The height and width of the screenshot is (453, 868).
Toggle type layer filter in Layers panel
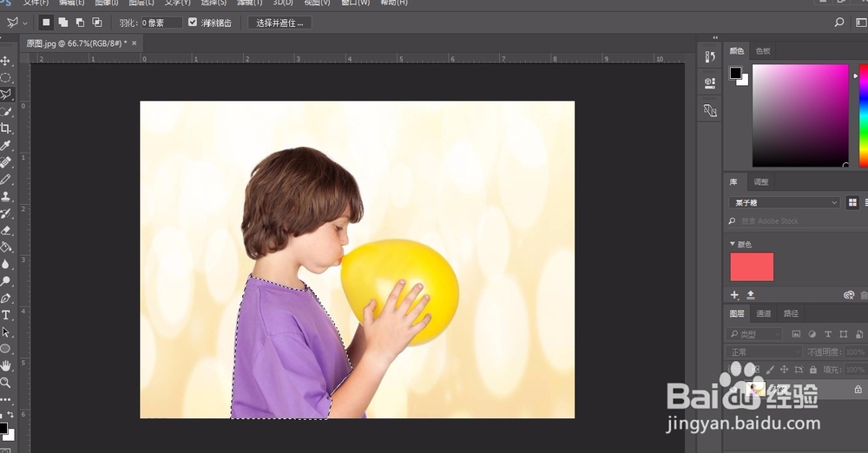click(827, 334)
